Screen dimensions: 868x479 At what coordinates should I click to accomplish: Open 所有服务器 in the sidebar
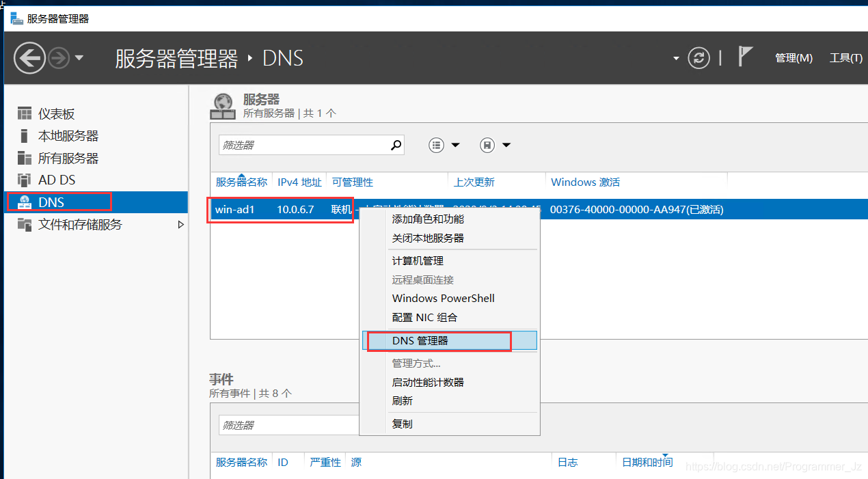click(68, 158)
